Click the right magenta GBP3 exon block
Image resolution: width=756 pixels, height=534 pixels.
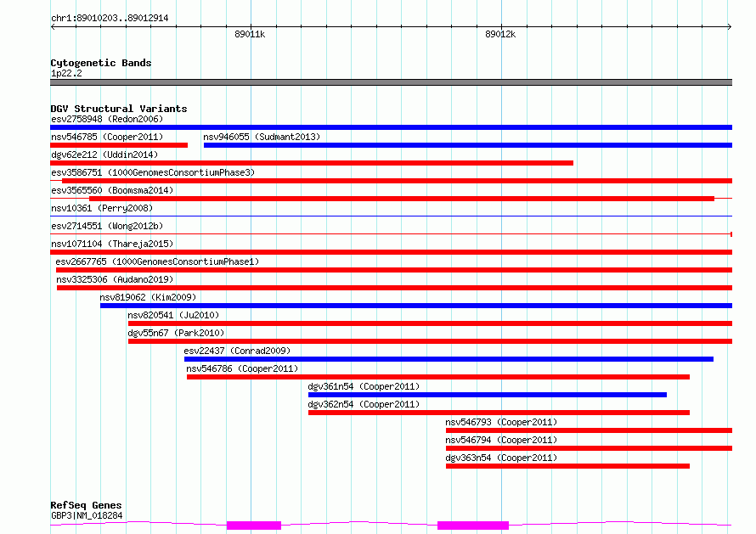(x=473, y=526)
